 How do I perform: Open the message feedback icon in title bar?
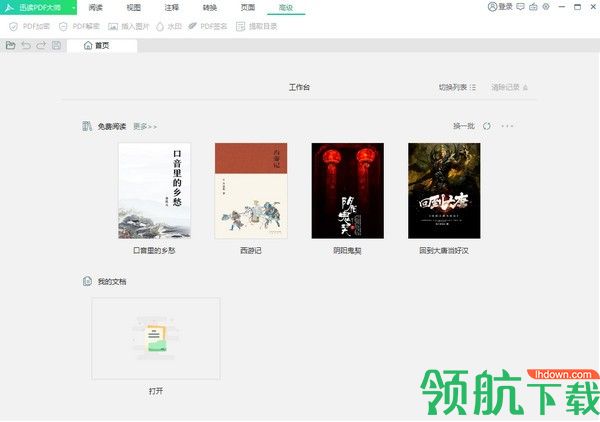click(520, 7)
